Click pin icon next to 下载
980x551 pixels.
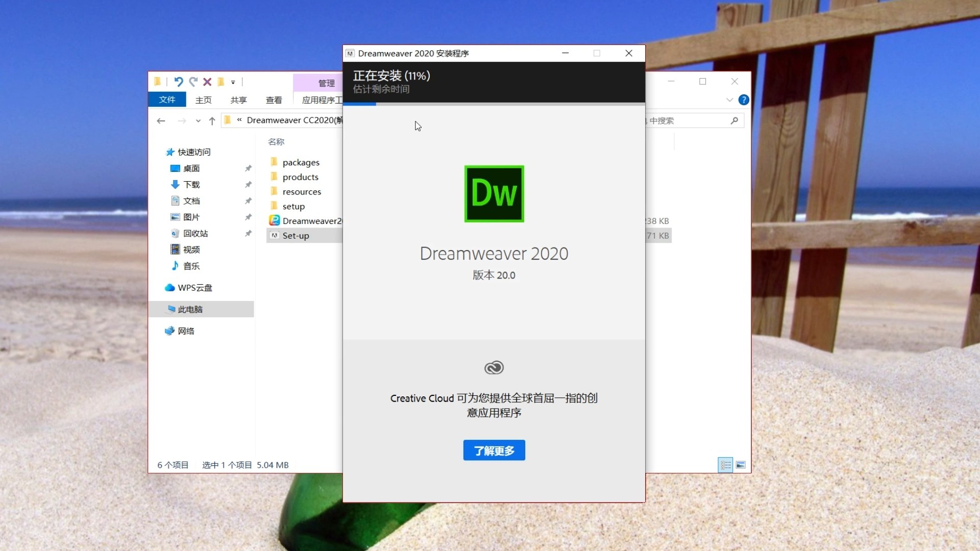pyautogui.click(x=248, y=185)
